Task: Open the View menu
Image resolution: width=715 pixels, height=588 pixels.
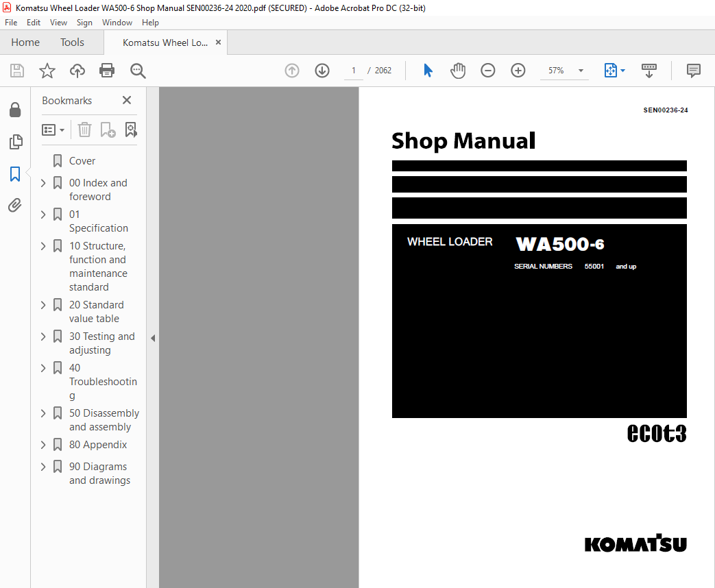Action: click(x=58, y=23)
